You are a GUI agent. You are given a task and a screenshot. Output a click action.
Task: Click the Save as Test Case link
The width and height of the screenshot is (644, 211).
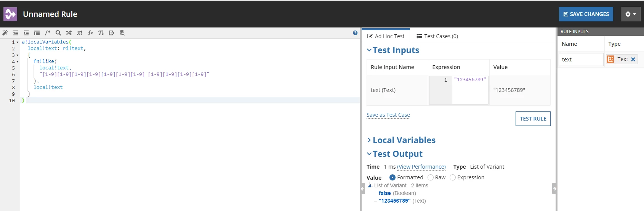point(388,115)
